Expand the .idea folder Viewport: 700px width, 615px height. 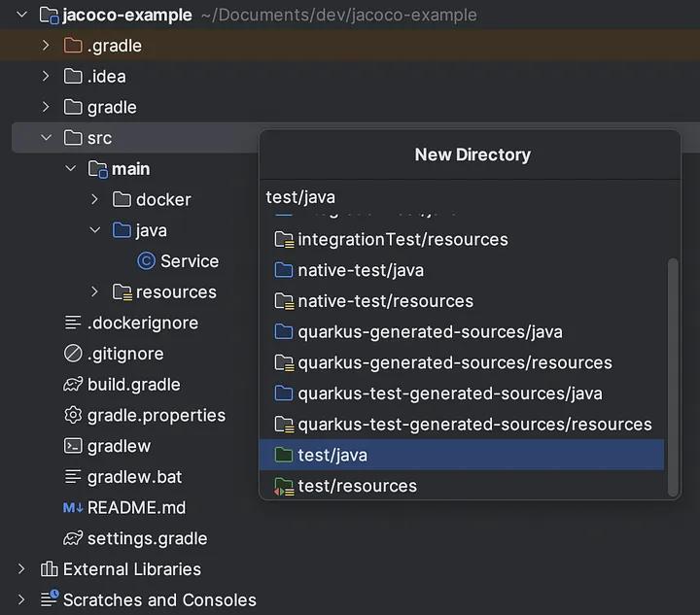pyautogui.click(x=46, y=76)
